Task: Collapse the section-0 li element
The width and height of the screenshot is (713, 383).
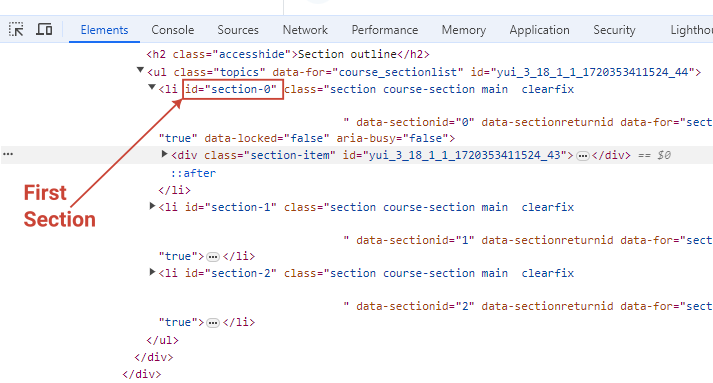Action: click(152, 87)
